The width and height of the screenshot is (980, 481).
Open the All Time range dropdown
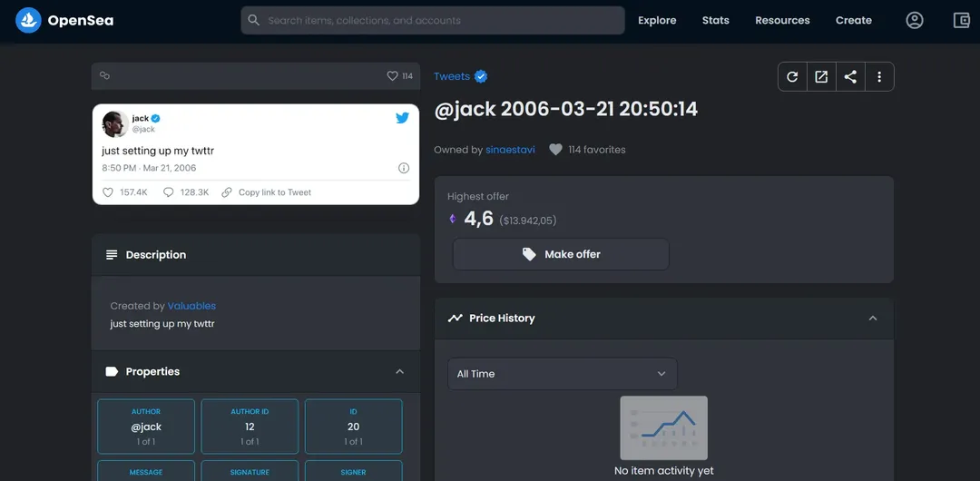click(x=562, y=374)
